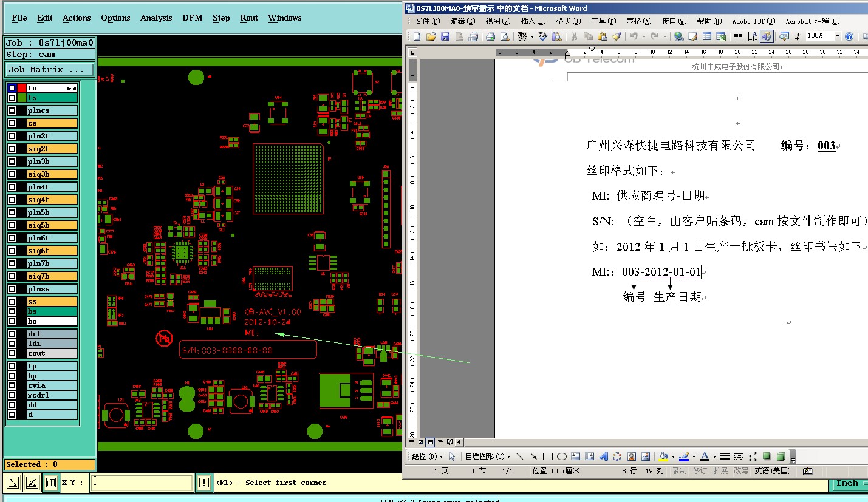The width and height of the screenshot is (868, 502).
Task: Click the Columns icon in Word toolbar
Action: (738, 36)
